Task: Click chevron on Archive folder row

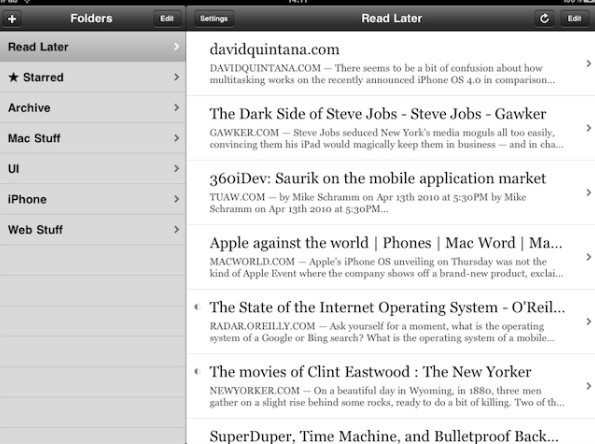Action: click(x=176, y=107)
